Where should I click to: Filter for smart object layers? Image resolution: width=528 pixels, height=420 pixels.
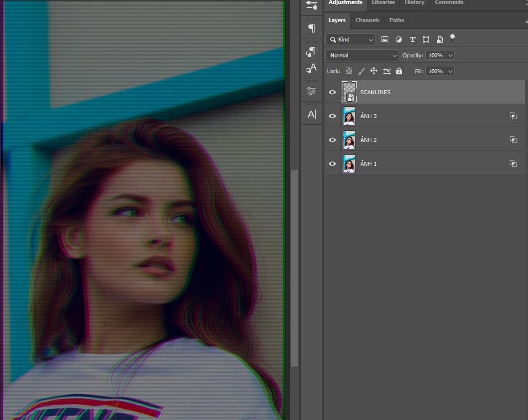click(440, 39)
